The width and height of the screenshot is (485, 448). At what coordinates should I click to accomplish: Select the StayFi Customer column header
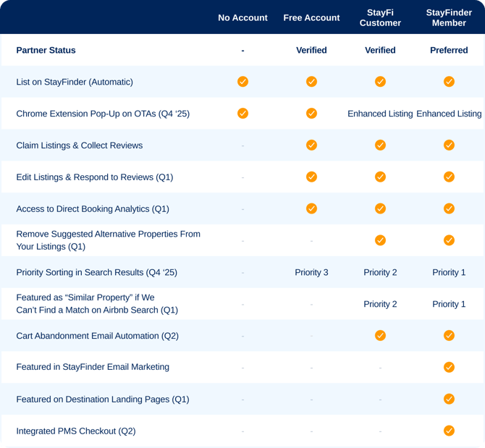380,17
